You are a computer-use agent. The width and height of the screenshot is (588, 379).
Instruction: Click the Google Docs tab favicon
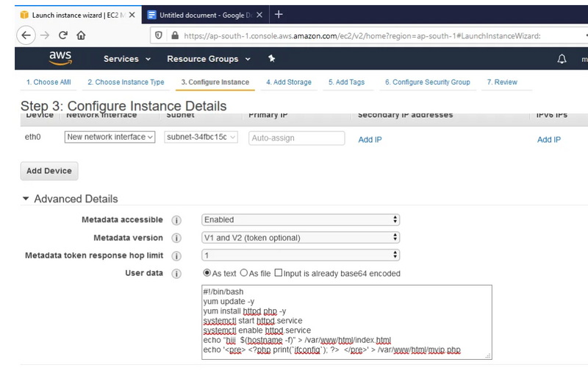(151, 15)
